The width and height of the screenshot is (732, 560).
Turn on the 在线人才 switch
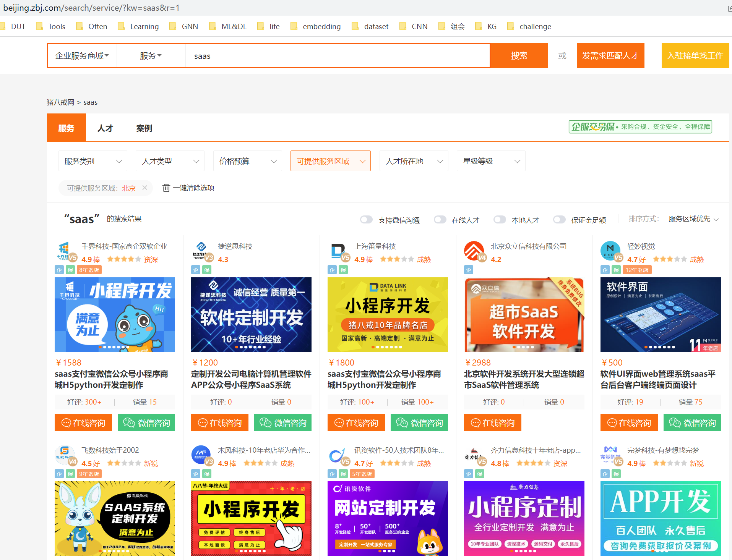[x=440, y=219]
